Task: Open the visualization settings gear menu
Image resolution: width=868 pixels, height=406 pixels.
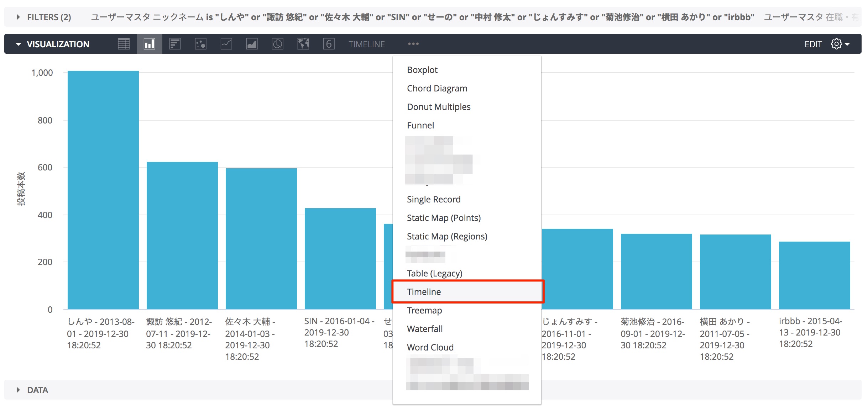Action: coord(836,44)
